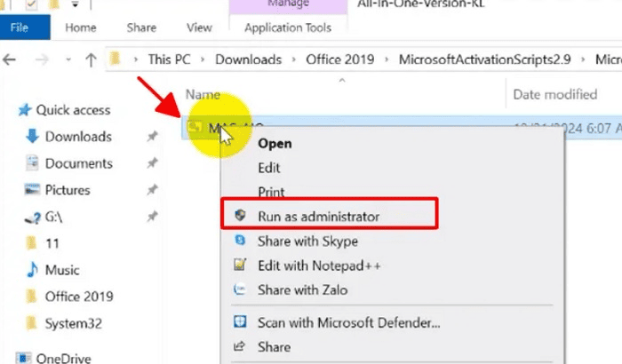Click the Zalo icon in context menu
Image resolution: width=622 pixels, height=364 pixels.
pyautogui.click(x=238, y=289)
